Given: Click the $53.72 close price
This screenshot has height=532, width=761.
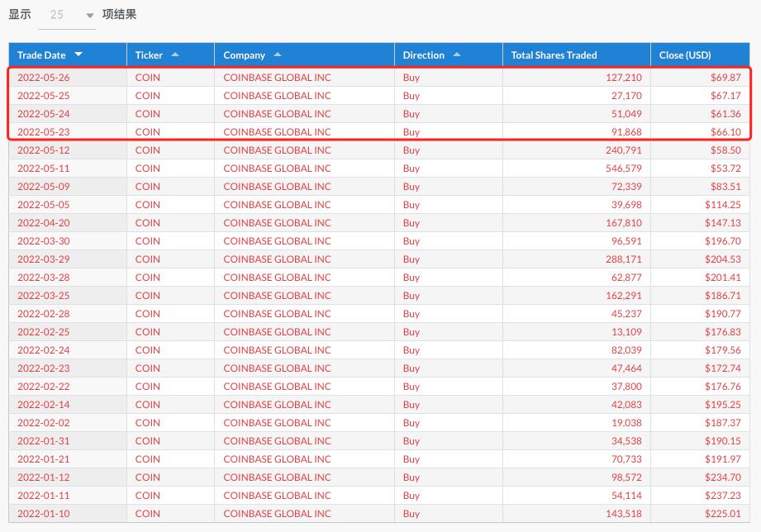Looking at the screenshot, I should pyautogui.click(x=725, y=169).
